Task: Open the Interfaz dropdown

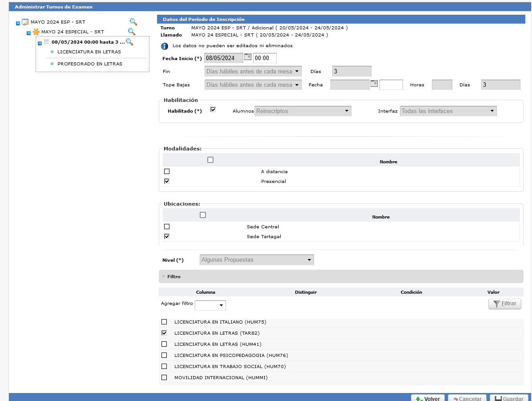Action: pos(448,111)
